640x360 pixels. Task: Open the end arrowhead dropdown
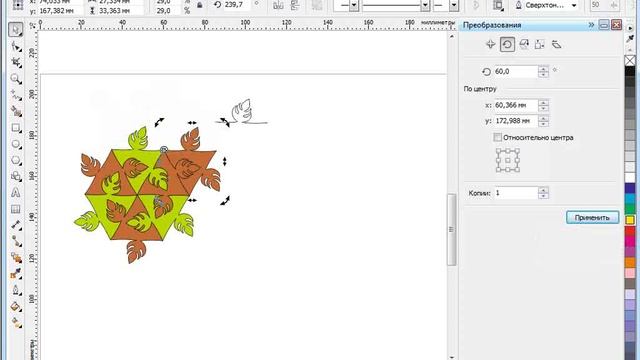click(454, 5)
